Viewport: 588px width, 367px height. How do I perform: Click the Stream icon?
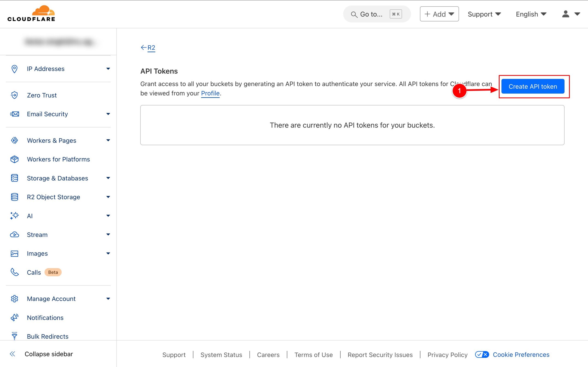coord(15,234)
